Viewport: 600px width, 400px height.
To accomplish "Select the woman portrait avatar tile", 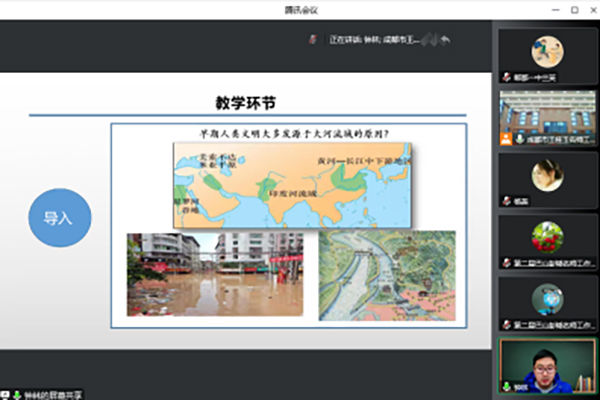I will (548, 180).
